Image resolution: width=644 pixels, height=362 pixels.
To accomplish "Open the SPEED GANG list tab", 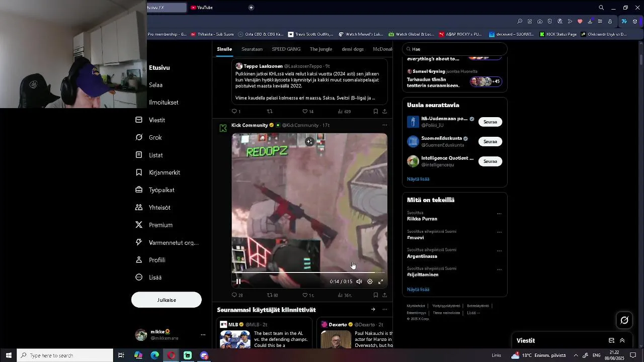I will 286,49.
